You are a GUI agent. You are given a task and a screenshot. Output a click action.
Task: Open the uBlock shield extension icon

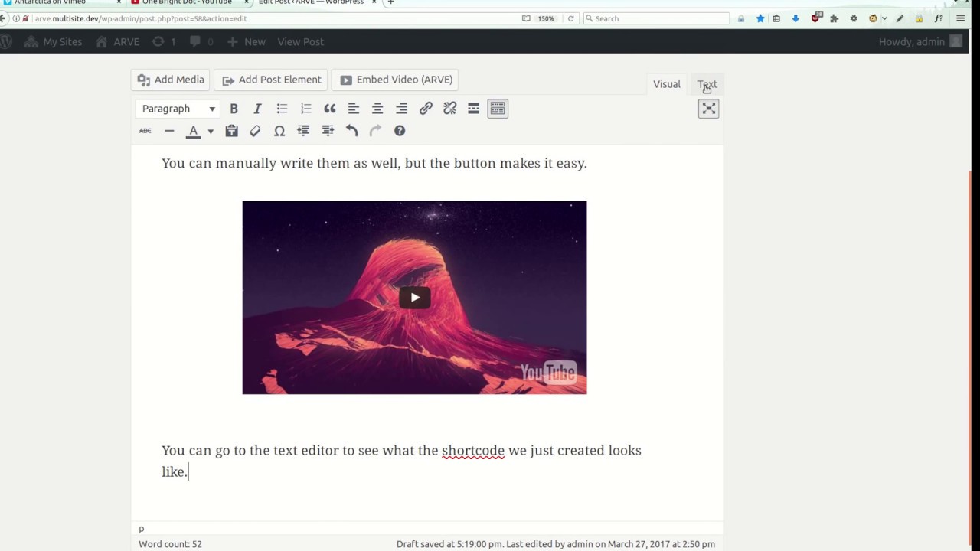[816, 18]
